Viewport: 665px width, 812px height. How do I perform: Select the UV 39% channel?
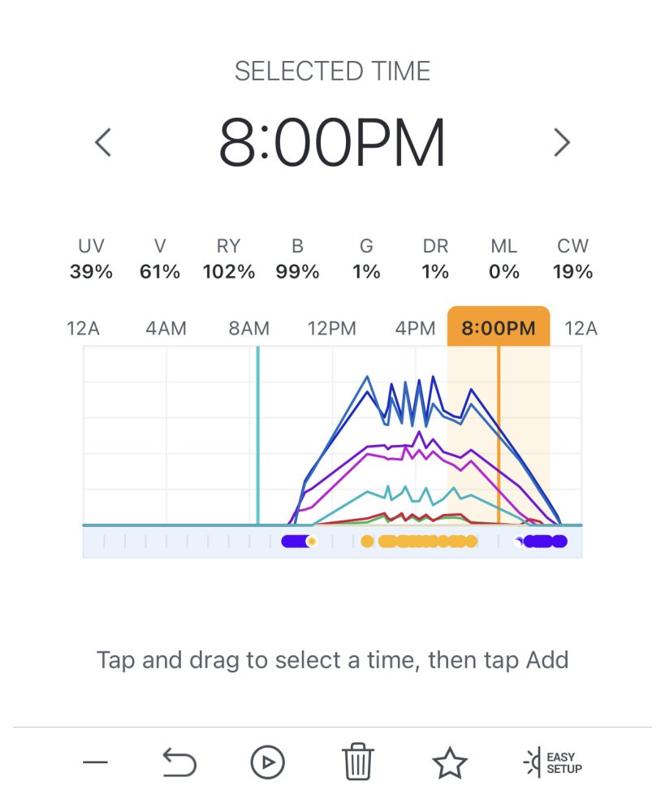coord(91,259)
